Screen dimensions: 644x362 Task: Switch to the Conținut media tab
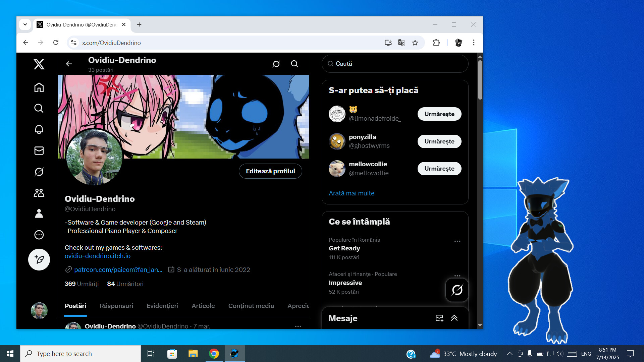[x=251, y=306]
